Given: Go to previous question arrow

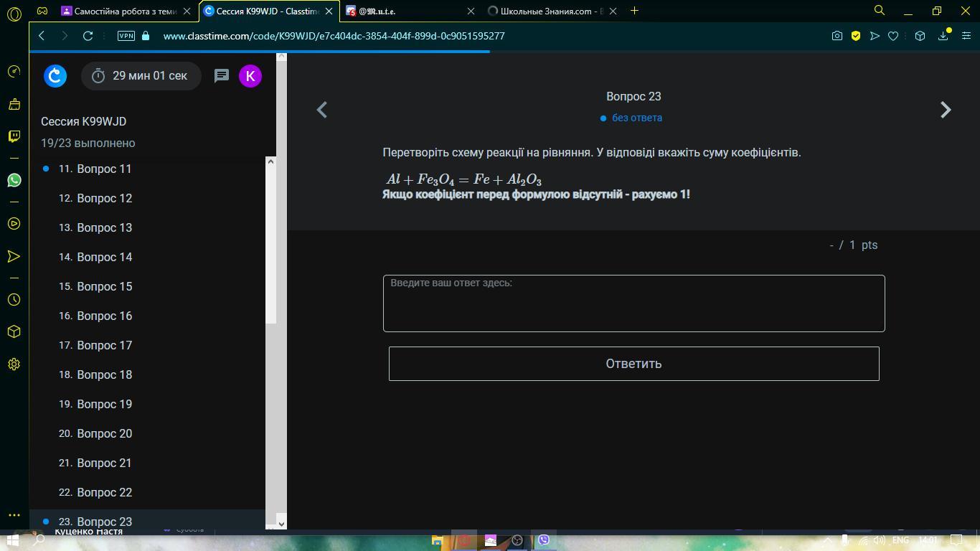Looking at the screenshot, I should (x=322, y=110).
